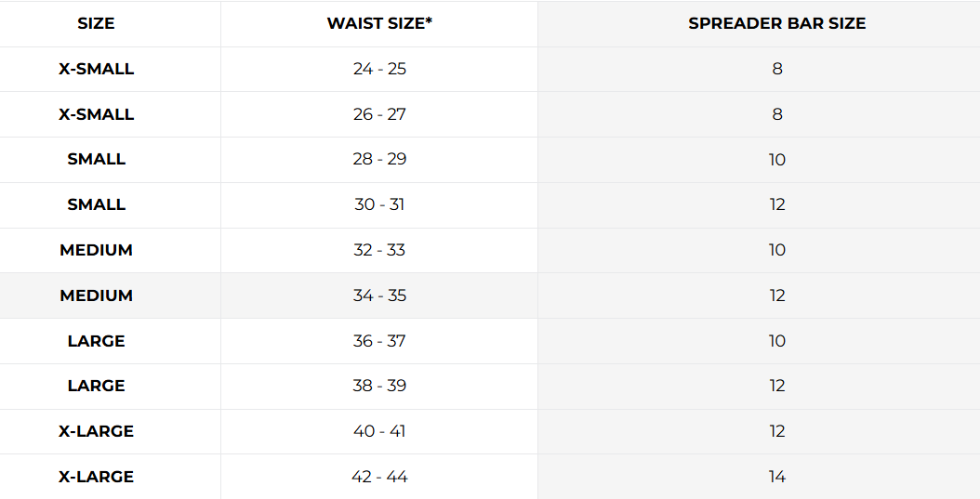This screenshot has height=499, width=980.
Task: Click the SIZE column header
Action: [x=96, y=24]
